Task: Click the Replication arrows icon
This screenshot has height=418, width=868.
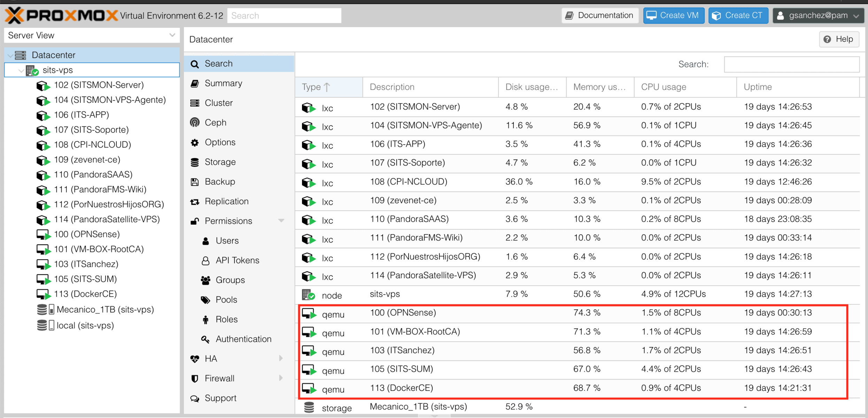Action: pos(195,202)
